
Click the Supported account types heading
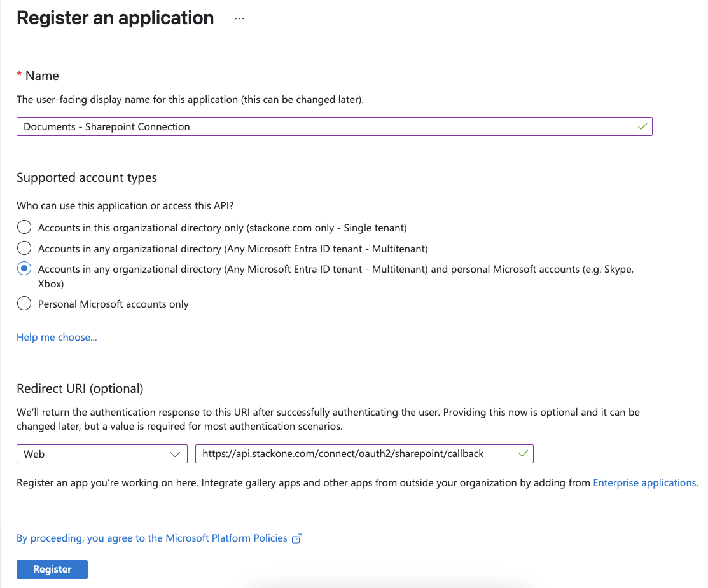click(87, 178)
